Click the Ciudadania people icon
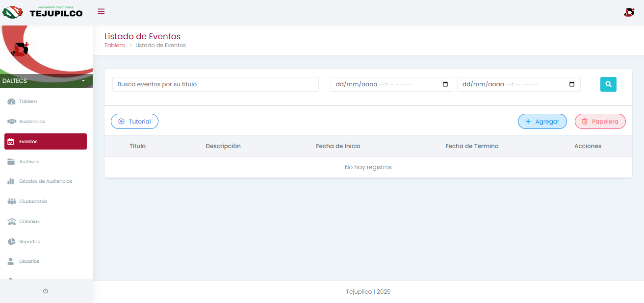This screenshot has width=644, height=303. pos(12,202)
